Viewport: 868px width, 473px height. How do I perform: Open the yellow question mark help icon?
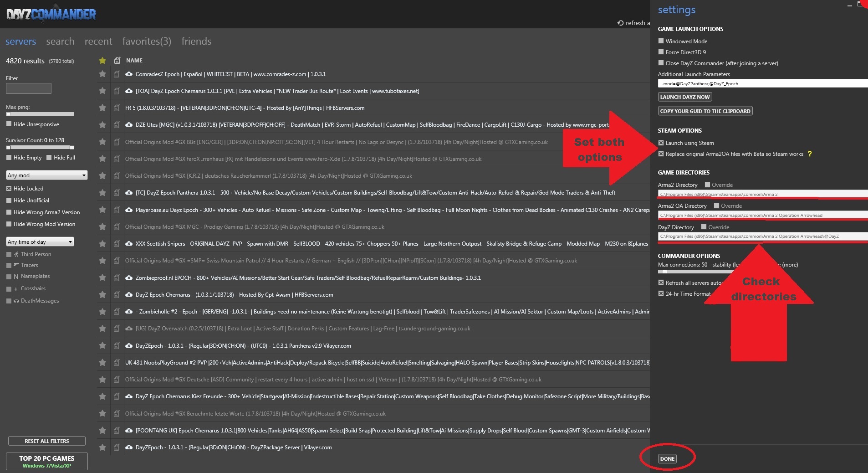point(810,154)
